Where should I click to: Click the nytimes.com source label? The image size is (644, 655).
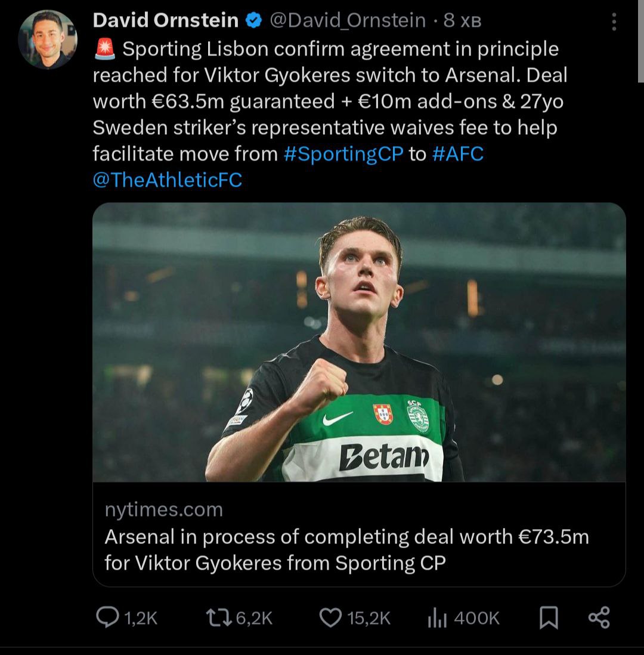point(164,509)
